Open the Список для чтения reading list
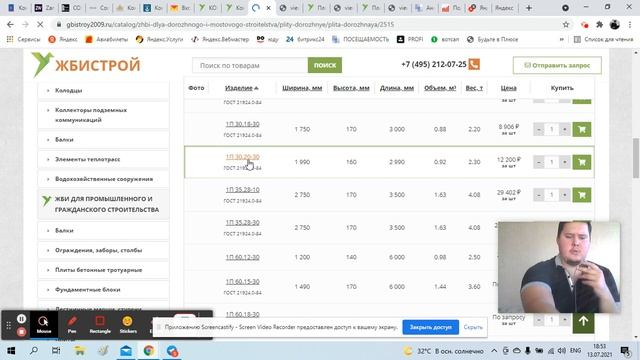 [x=603, y=40]
